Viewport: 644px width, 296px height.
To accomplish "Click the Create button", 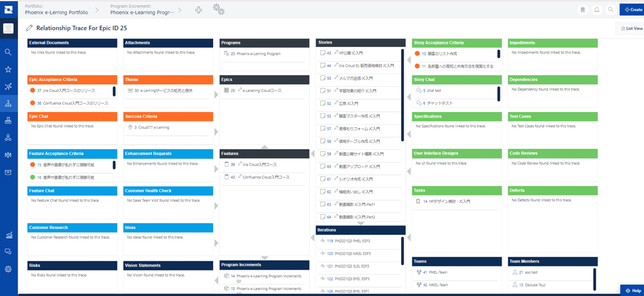I will click(x=632, y=10).
